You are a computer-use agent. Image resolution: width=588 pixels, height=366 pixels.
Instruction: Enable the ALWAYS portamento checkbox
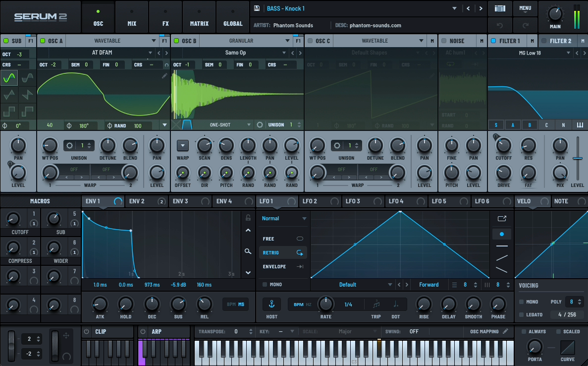click(524, 331)
